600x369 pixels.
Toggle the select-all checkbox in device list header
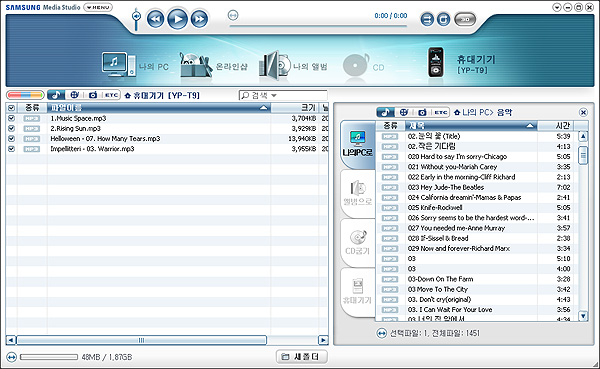pyautogui.click(x=11, y=108)
